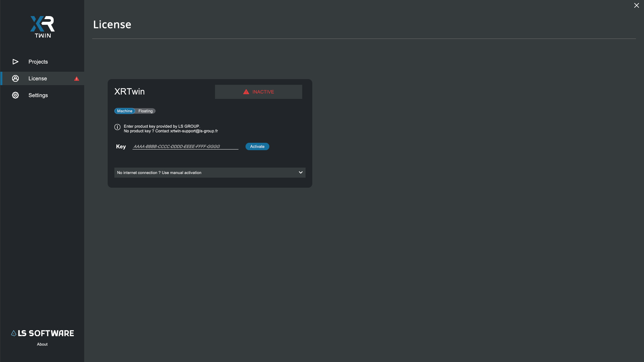Image resolution: width=644 pixels, height=362 pixels.
Task: Click the License user-circle icon
Action: pyautogui.click(x=15, y=78)
